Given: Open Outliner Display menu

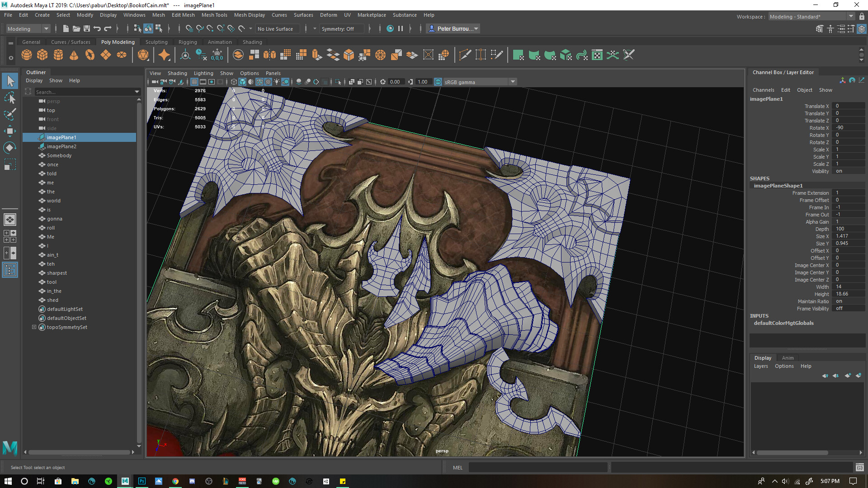Looking at the screenshot, I should [x=34, y=80].
